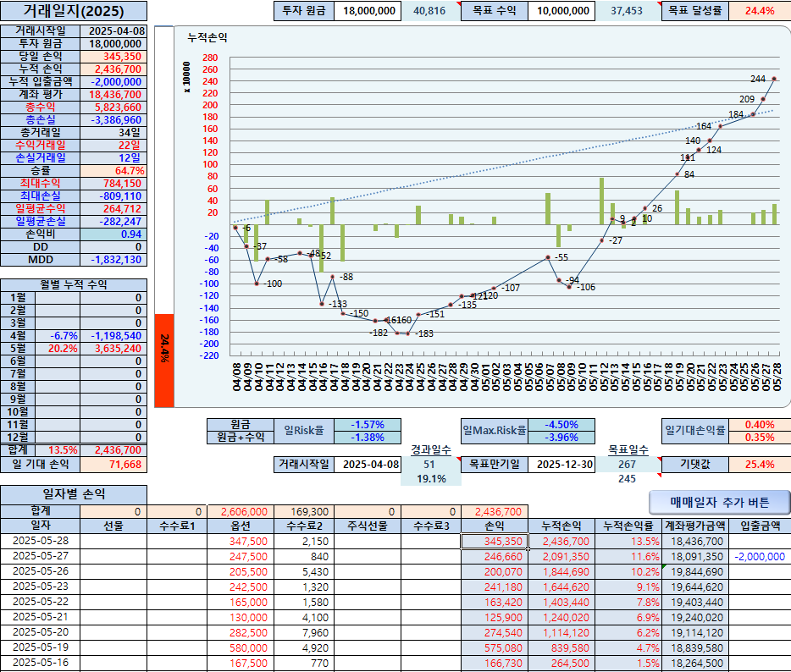The height and width of the screenshot is (672, 791).
Task: Select the MDD value -1,832,130
Action: [113, 260]
